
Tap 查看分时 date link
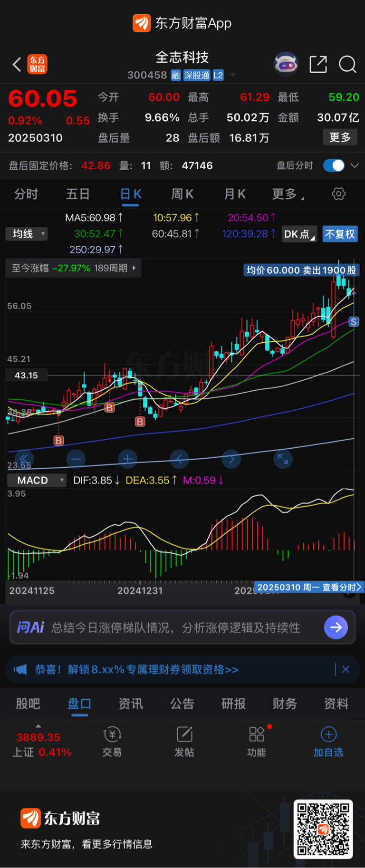pos(309,588)
